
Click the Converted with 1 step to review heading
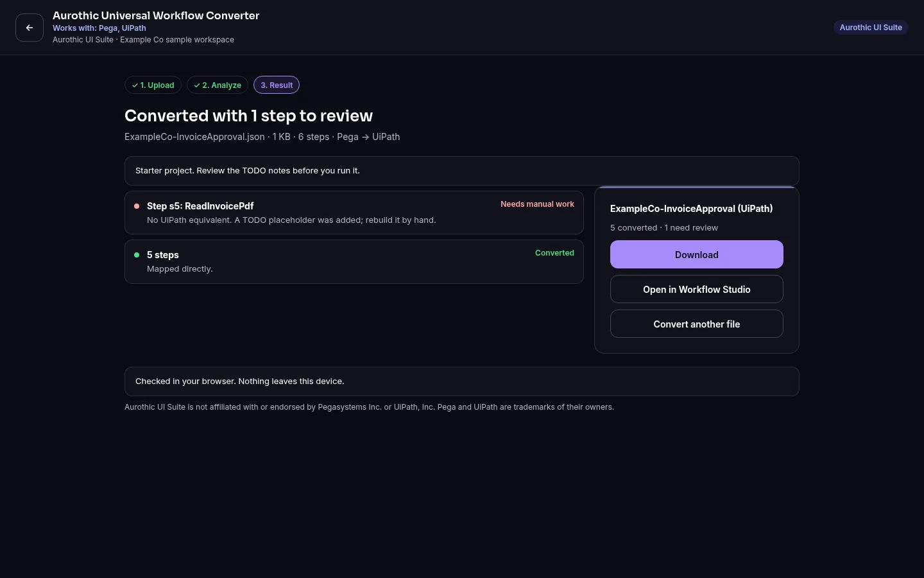point(248,116)
